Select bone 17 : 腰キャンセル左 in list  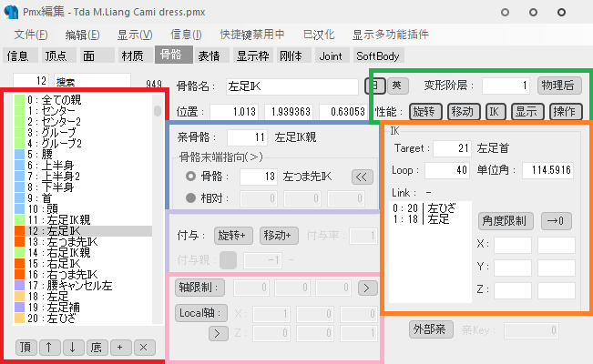(x=83, y=286)
